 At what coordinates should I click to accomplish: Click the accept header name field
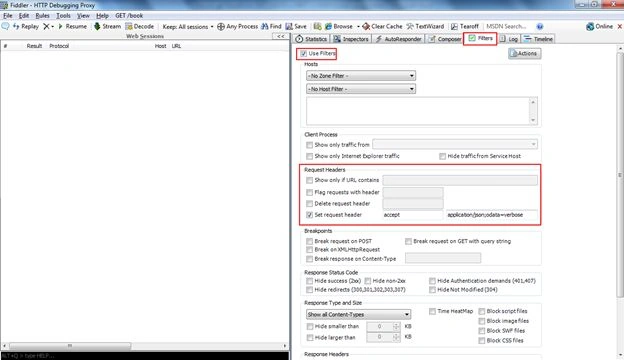tap(413, 215)
